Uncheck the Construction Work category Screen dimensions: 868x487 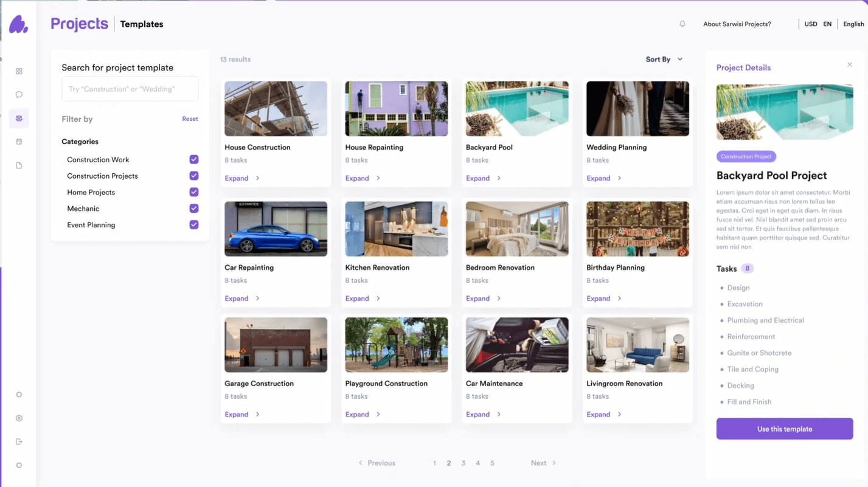[x=194, y=159]
